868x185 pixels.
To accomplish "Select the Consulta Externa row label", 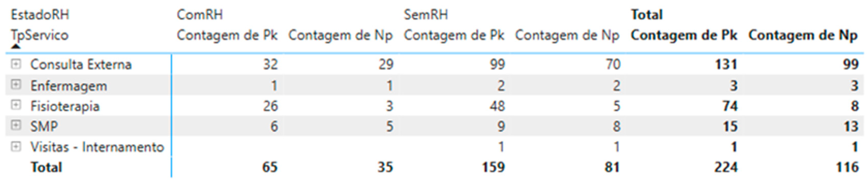I will click(81, 64).
